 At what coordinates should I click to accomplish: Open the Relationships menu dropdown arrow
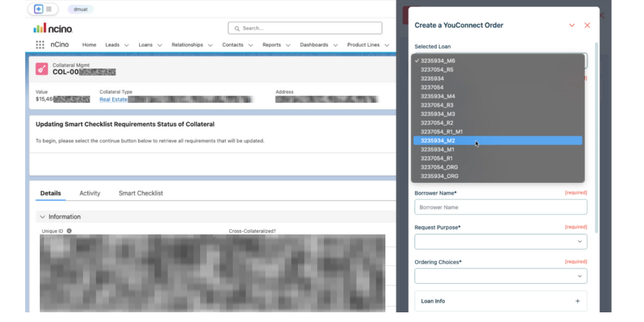(210, 45)
